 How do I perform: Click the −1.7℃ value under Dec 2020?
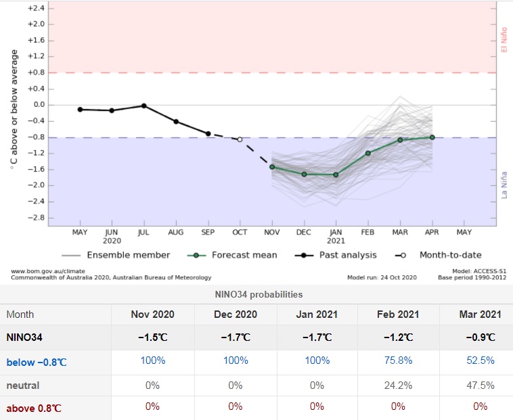236,337
